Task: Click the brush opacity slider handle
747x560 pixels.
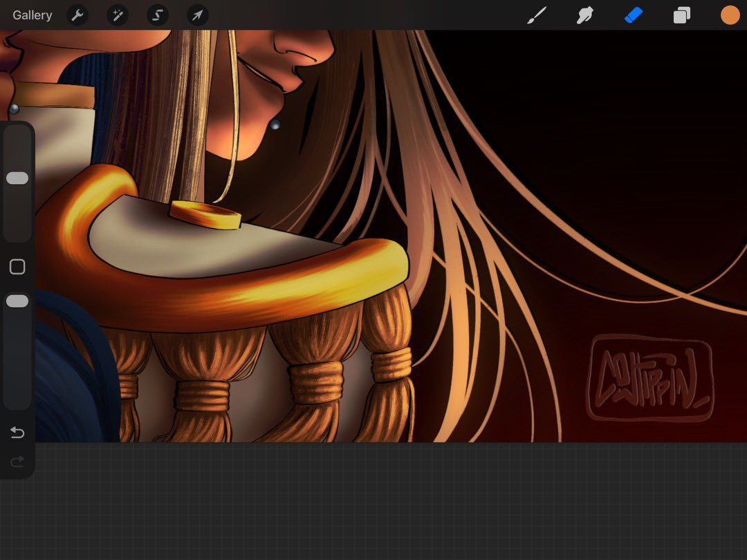Action: 17,301
